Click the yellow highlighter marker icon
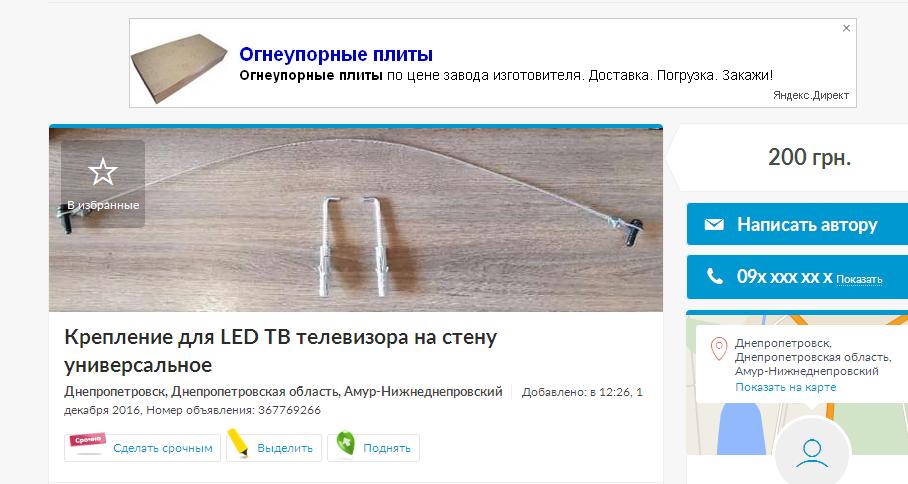This screenshot has width=908, height=484. point(237,443)
